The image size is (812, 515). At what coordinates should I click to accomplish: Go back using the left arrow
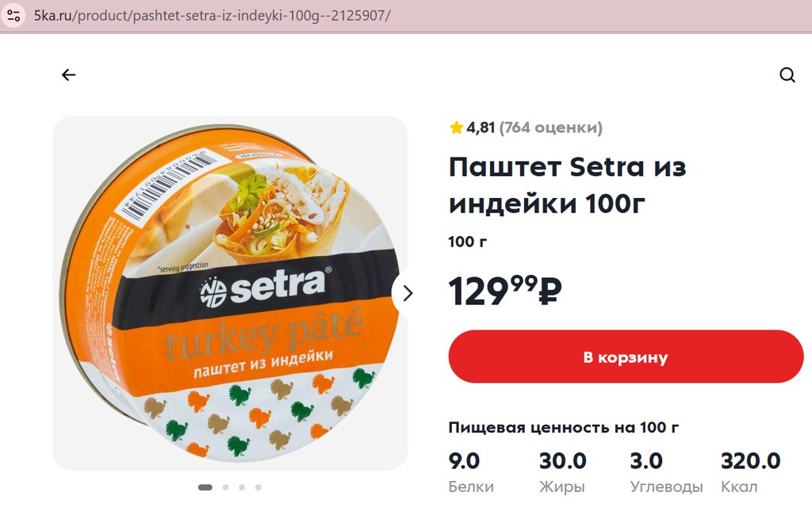click(x=68, y=75)
